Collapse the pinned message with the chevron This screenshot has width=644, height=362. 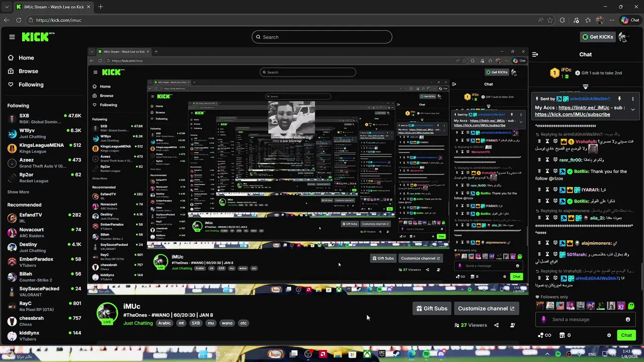633,110
